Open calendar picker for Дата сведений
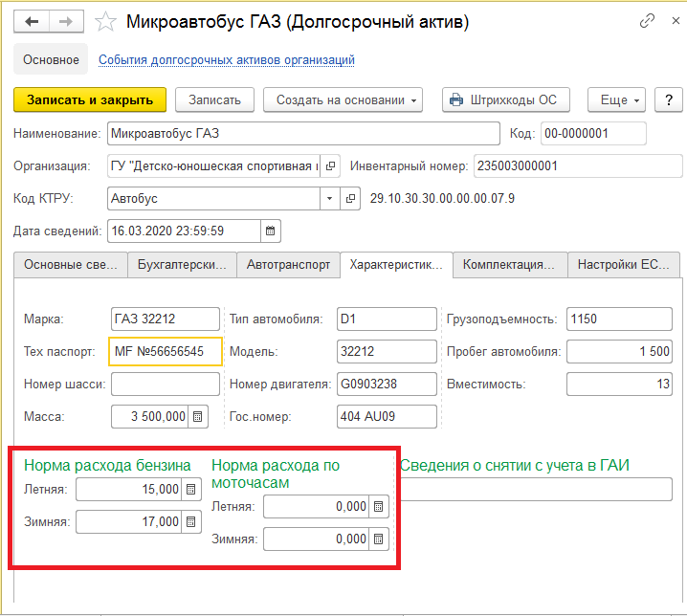Image resolution: width=687 pixels, height=616 pixels. point(271,231)
